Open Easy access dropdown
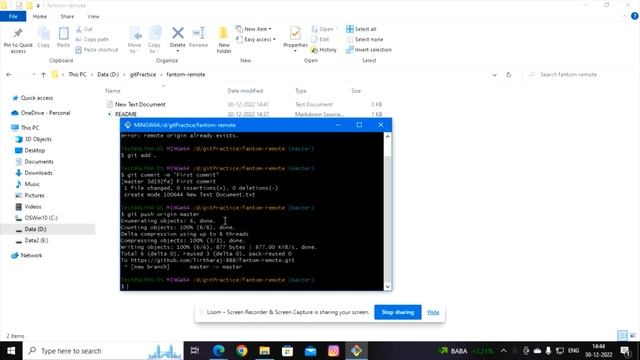 [256, 39]
